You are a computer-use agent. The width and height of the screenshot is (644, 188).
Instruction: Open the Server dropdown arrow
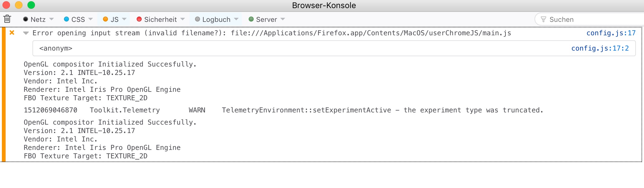pyautogui.click(x=283, y=19)
